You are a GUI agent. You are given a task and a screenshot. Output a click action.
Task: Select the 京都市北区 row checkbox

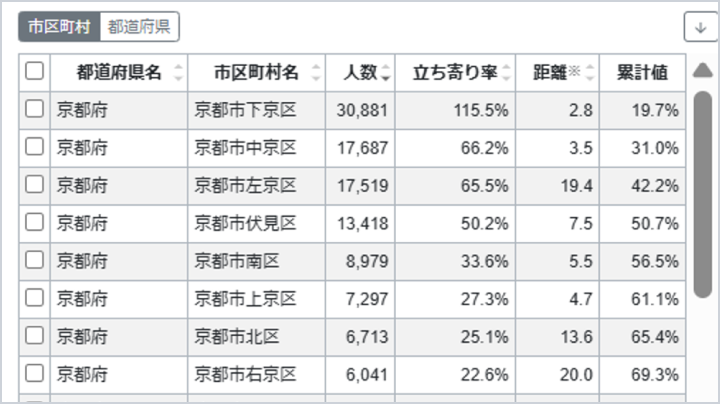tap(35, 336)
